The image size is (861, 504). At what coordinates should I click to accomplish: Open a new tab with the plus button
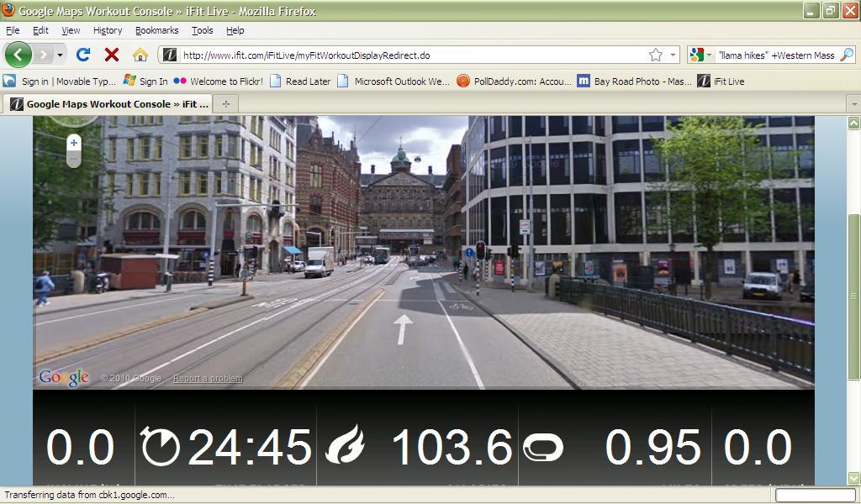[x=224, y=103]
